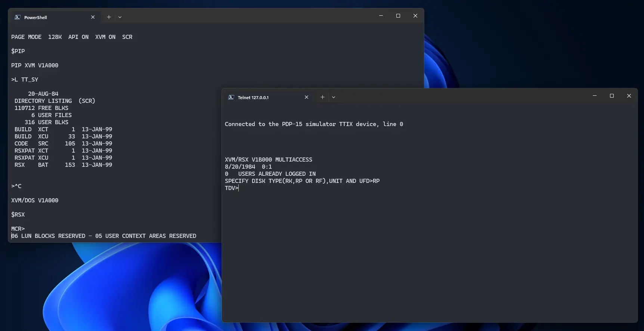Image resolution: width=644 pixels, height=331 pixels.
Task: Click the MCR> prompt line in PowerShell
Action: tap(18, 229)
